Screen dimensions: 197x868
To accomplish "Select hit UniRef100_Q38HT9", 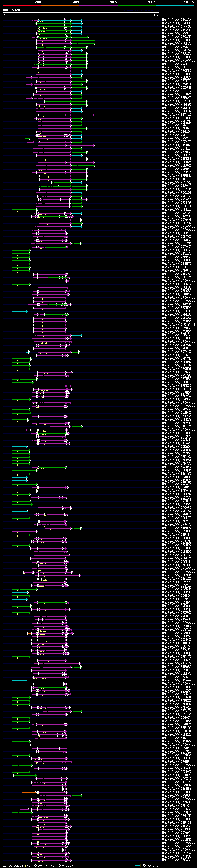I will coord(177,264).
